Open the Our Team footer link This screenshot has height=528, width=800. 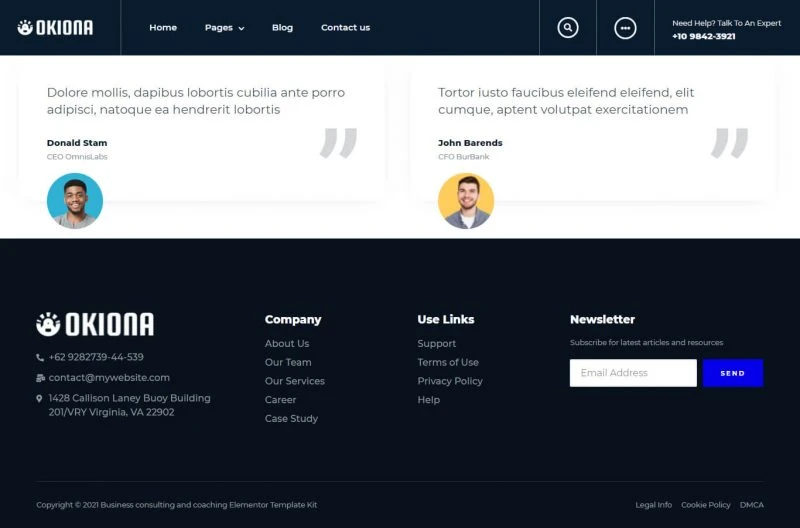[x=288, y=362]
